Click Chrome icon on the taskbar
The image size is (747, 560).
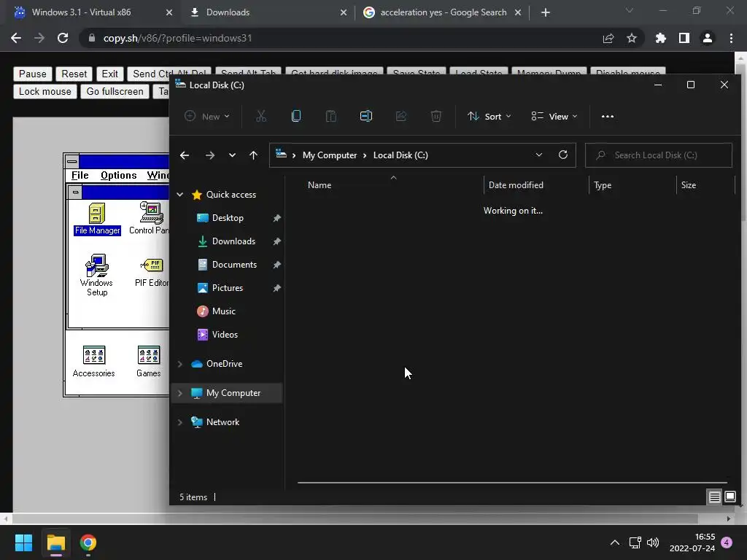coord(88,542)
